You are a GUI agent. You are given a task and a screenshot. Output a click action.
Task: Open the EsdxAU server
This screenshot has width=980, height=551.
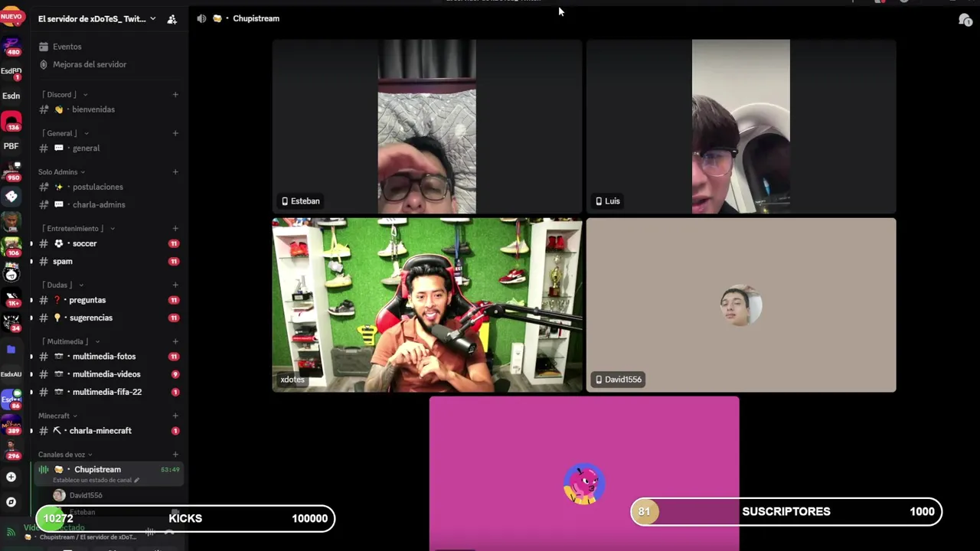(11, 374)
